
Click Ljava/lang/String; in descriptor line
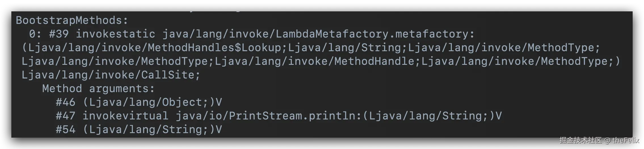[348, 48]
